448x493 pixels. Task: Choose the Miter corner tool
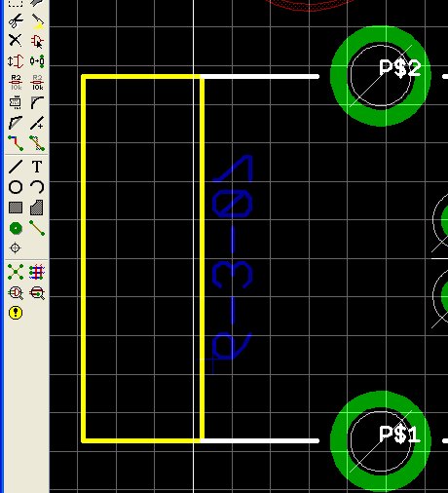[x=37, y=102]
